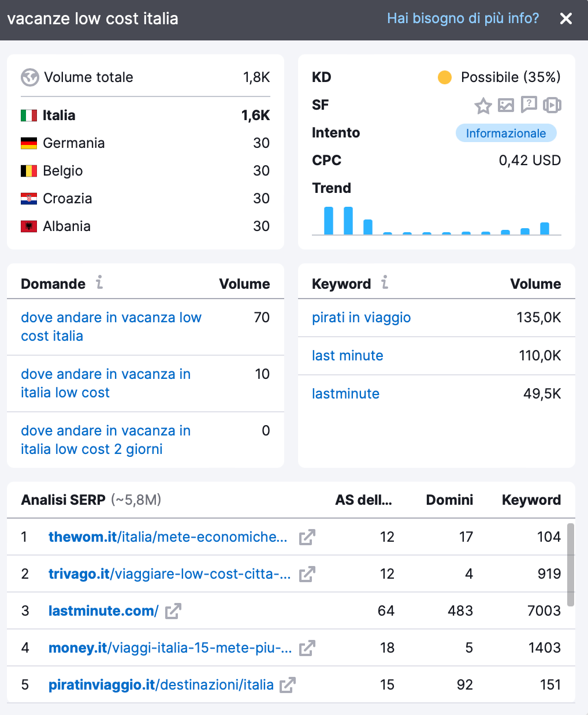
Task: Click the Informazionale intent badge
Action: pyautogui.click(x=505, y=133)
